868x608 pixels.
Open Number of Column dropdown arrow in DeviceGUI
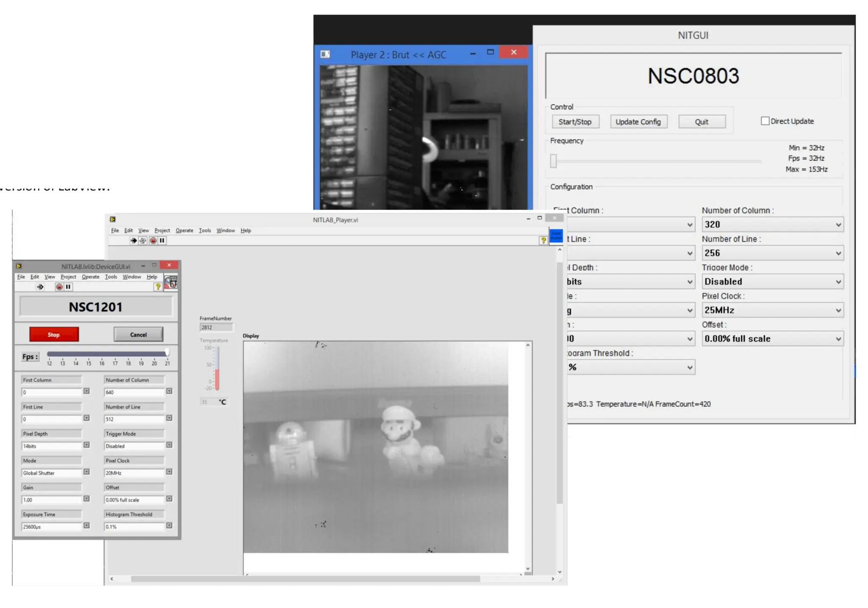tap(169, 391)
